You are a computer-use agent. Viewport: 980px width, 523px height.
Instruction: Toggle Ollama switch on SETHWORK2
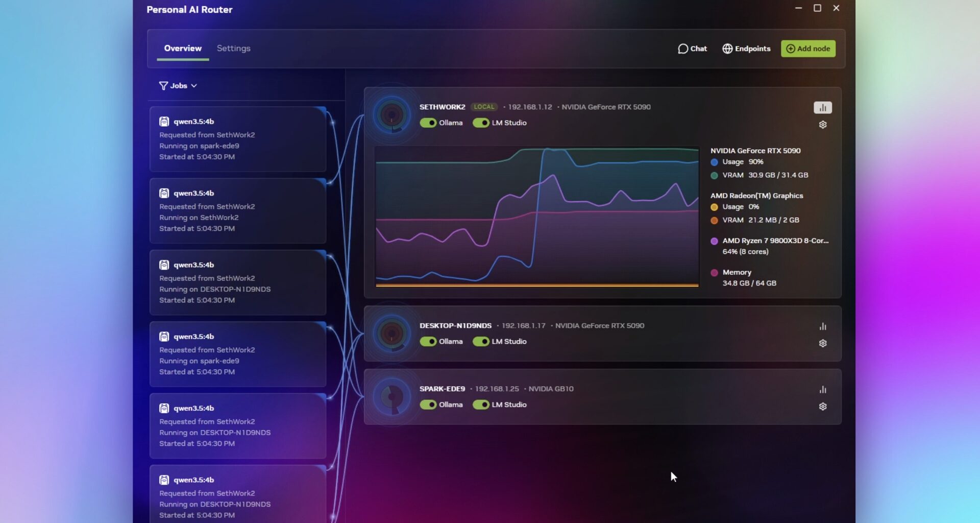pos(428,123)
